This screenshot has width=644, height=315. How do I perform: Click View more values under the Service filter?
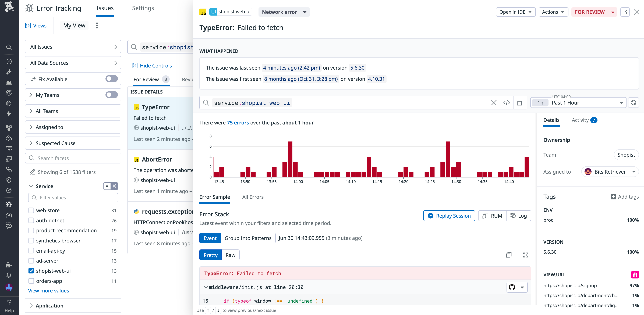48,291
